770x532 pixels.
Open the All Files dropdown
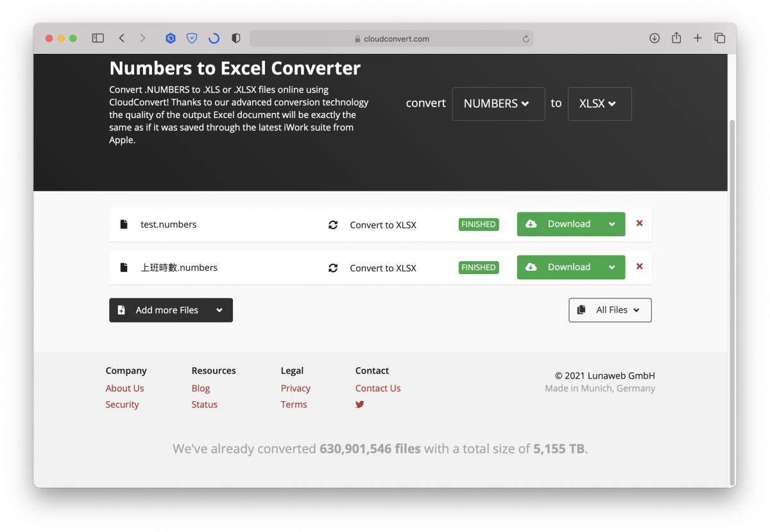tap(610, 310)
